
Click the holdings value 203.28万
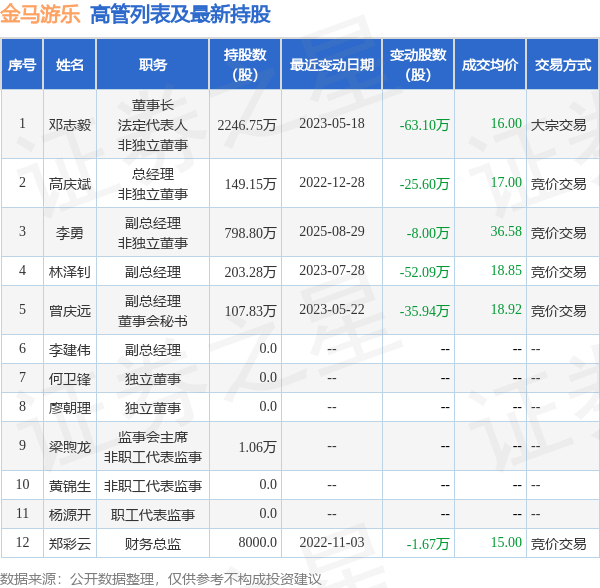coord(250,272)
